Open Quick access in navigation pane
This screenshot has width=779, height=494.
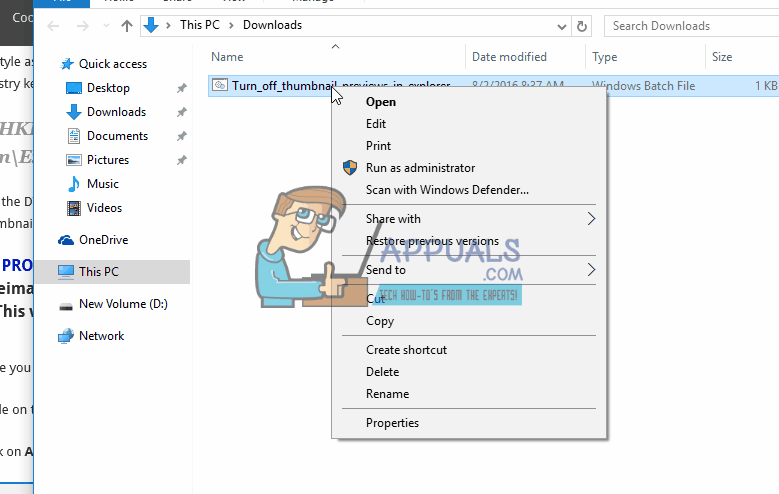(113, 64)
